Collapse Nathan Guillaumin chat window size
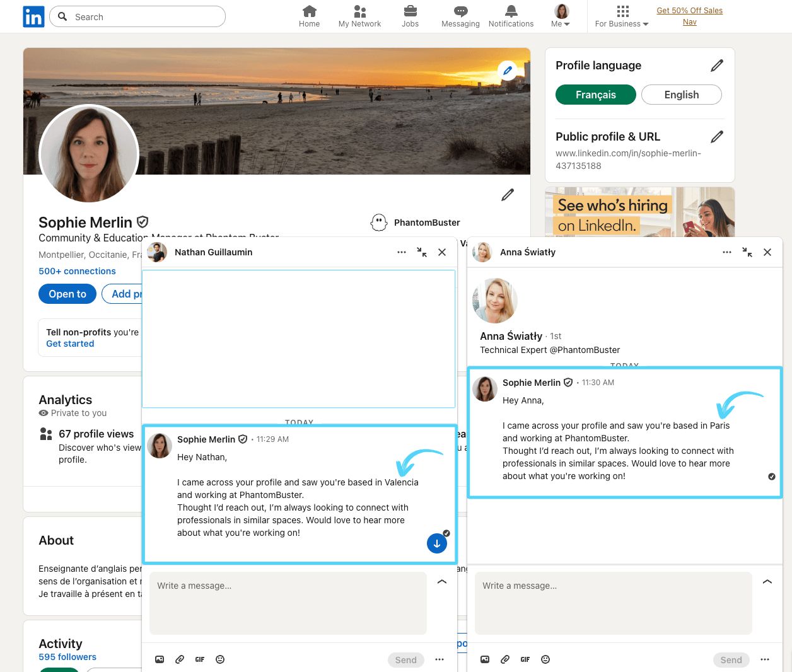 422,252
